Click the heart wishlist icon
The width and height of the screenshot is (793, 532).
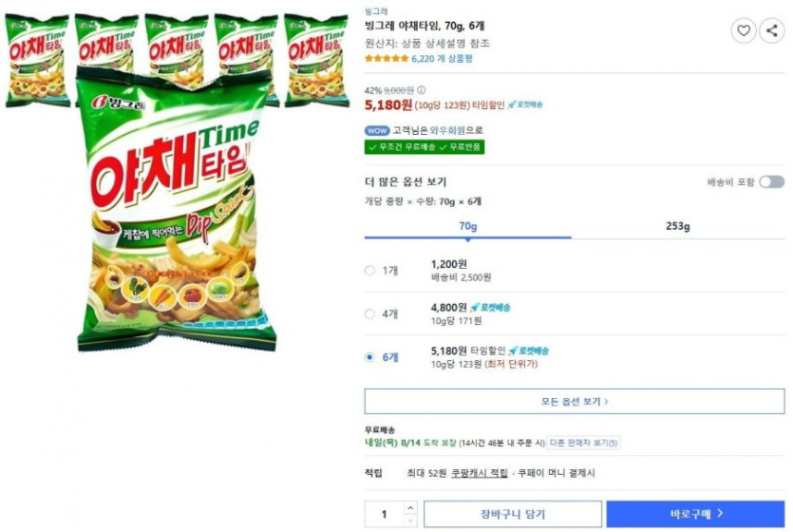744,31
